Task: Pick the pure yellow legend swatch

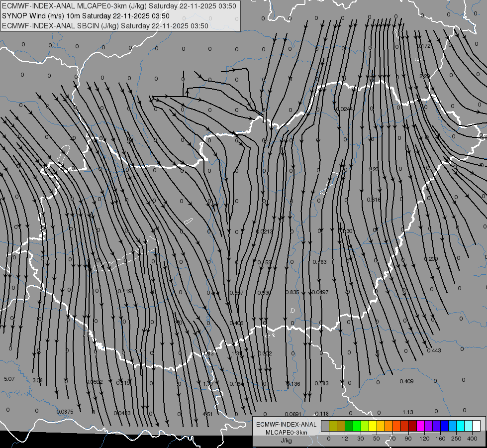Action: click(373, 426)
